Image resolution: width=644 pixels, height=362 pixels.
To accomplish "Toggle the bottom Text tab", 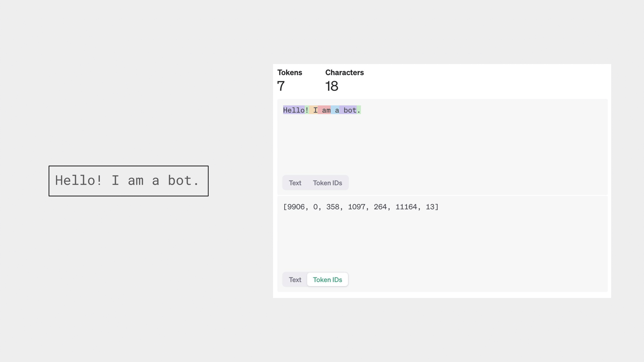I will pyautogui.click(x=295, y=279).
